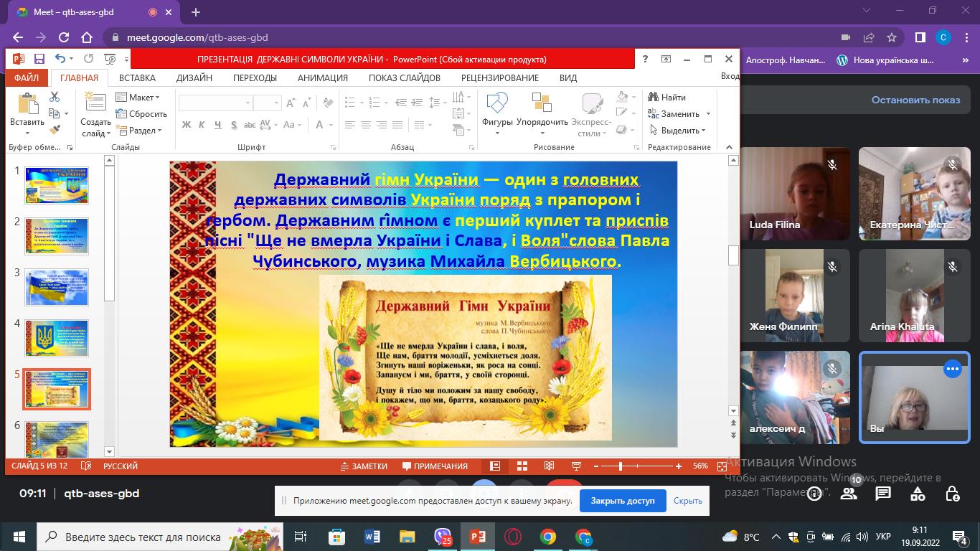Switch to the ДИЗАЙН tab
980x551 pixels.
(x=194, y=77)
